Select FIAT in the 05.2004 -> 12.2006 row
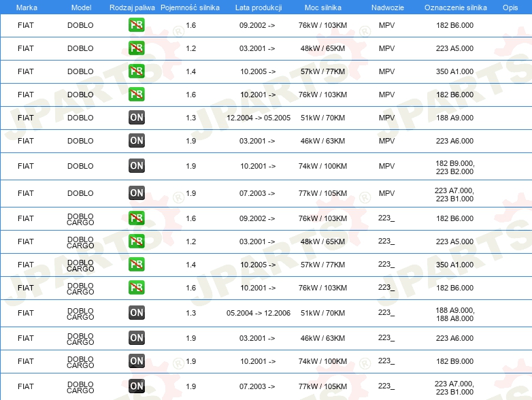The width and height of the screenshot is (532, 400). [x=26, y=313]
